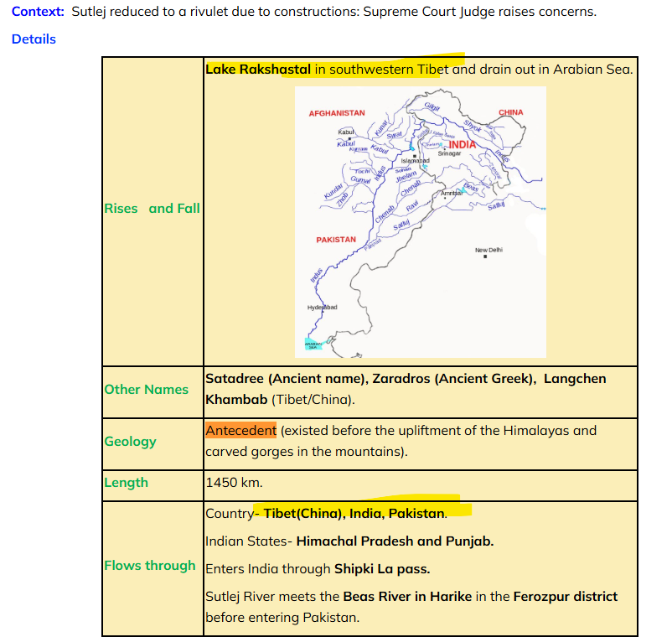Screen dimensions: 672x637
Task: Click 'Zaradros (Ancient Greek)' text
Action: pyautogui.click(x=454, y=379)
